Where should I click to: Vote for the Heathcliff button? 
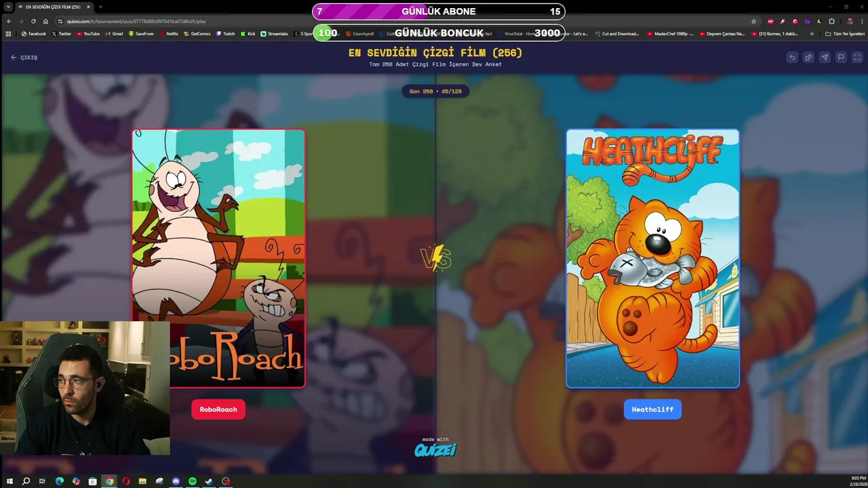tap(652, 409)
